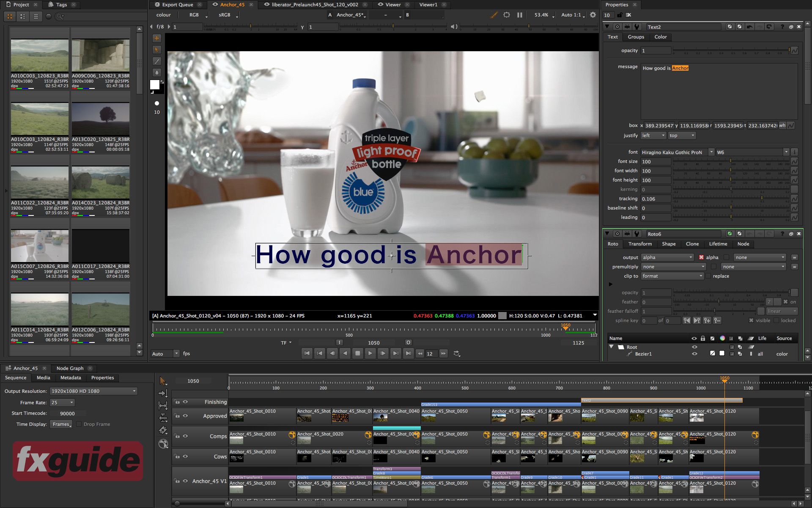Open the font Hiragino Kaku Gothic ProN dropdown

pos(677,152)
